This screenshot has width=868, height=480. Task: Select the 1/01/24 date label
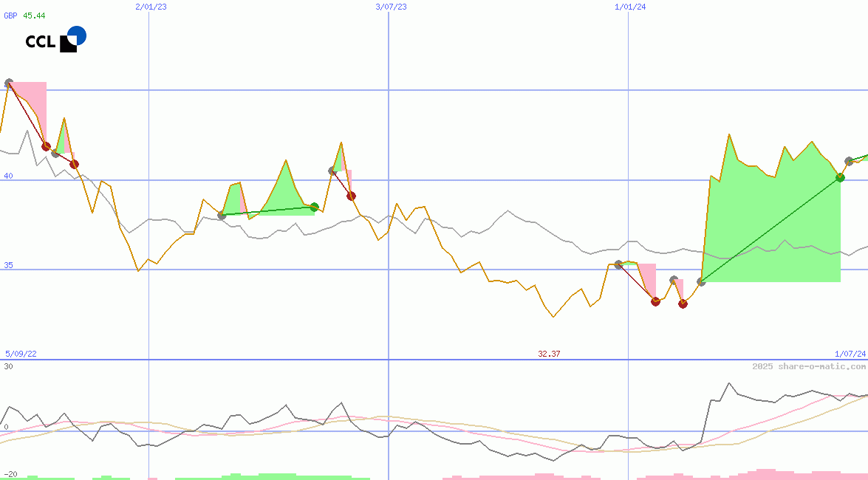tap(631, 7)
